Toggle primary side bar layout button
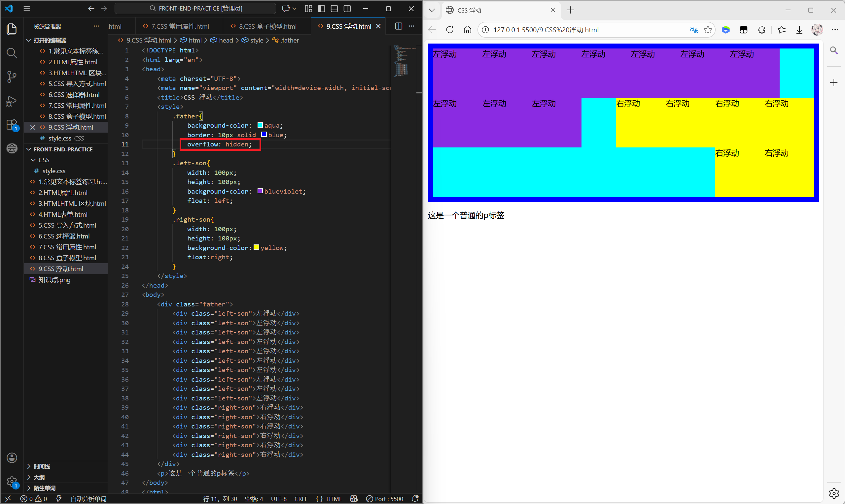The height and width of the screenshot is (504, 845). coord(321,9)
